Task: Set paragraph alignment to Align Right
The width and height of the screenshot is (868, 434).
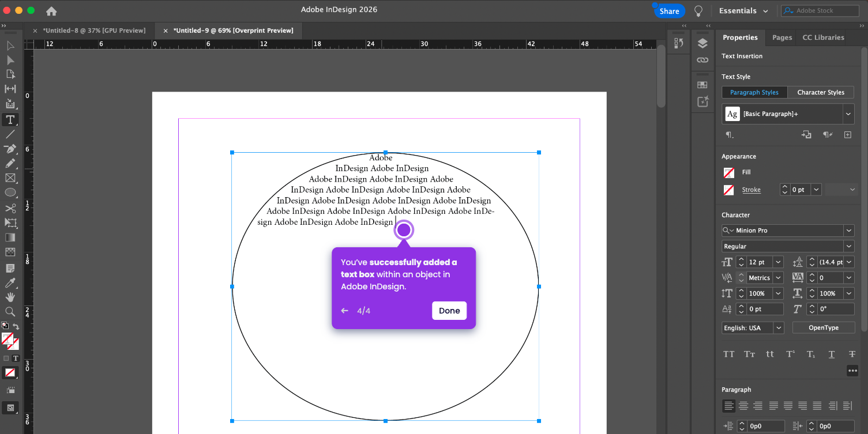Action: [x=758, y=406]
